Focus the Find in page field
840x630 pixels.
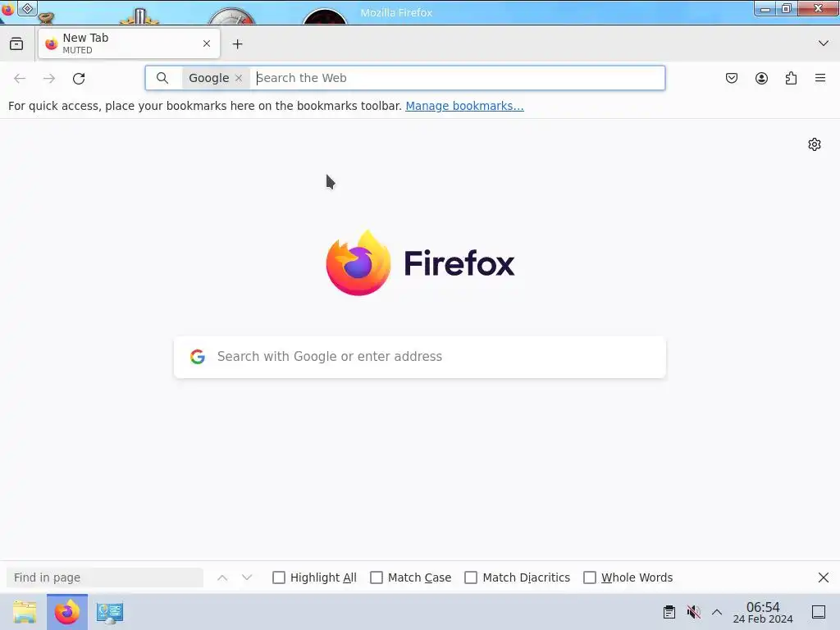tap(105, 577)
